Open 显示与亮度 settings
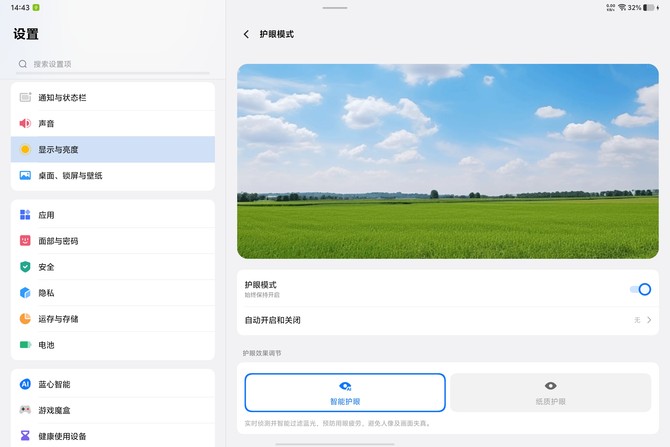670x447 pixels. coord(113,150)
